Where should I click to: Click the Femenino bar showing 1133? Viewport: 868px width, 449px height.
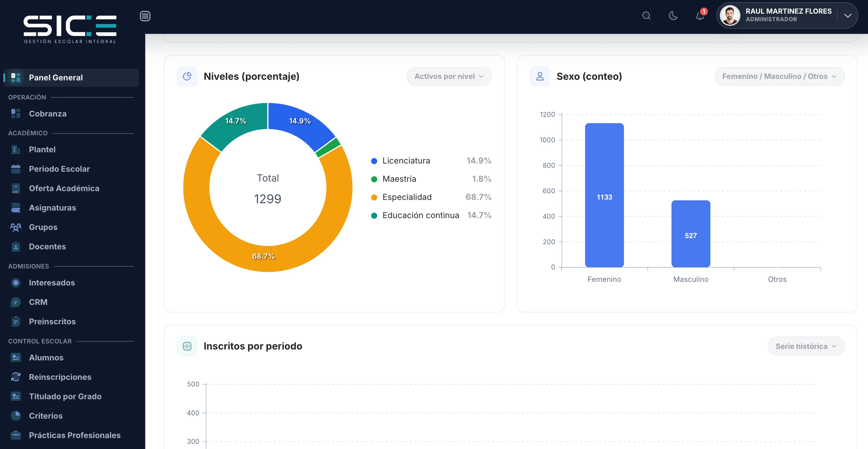point(604,195)
